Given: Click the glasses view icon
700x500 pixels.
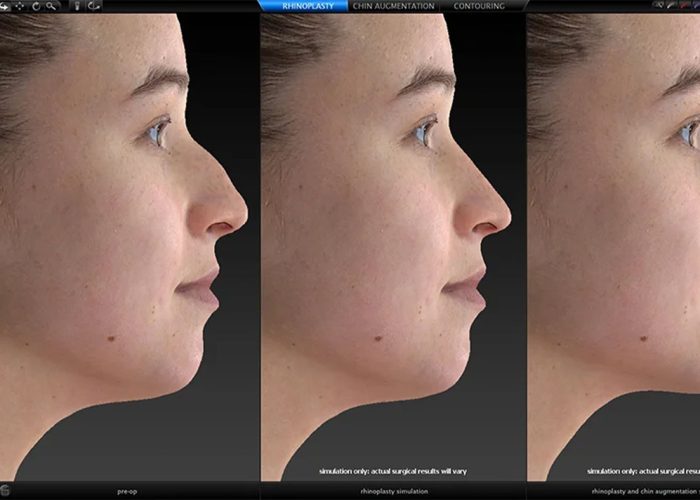Looking at the screenshot, I should [x=658, y=5].
